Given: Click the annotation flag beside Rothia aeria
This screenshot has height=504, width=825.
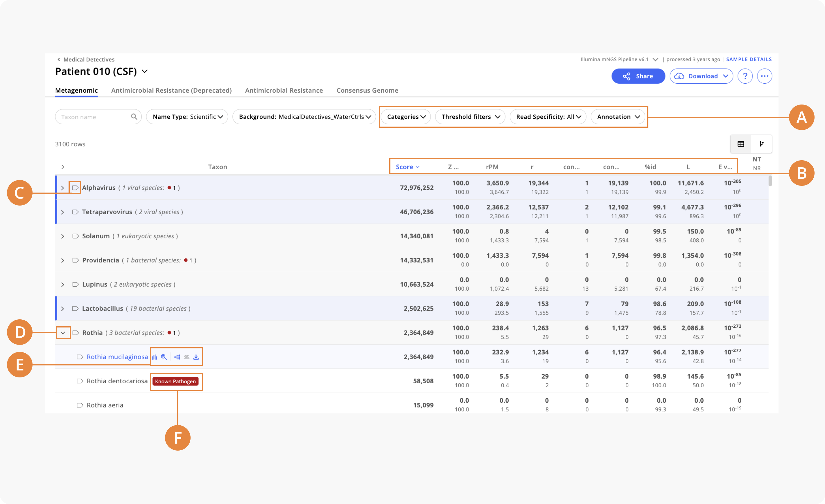Looking at the screenshot, I should point(80,405).
